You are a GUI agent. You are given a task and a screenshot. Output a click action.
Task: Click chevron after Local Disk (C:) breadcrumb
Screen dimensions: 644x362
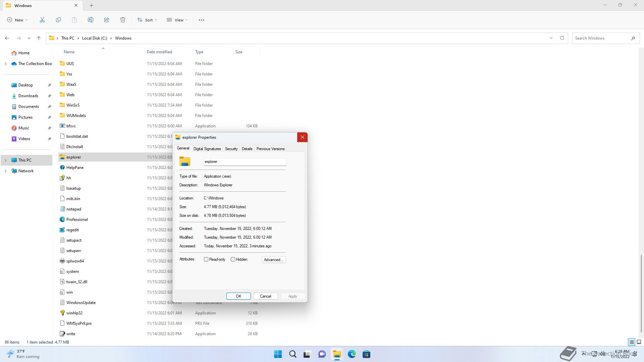[111, 38]
